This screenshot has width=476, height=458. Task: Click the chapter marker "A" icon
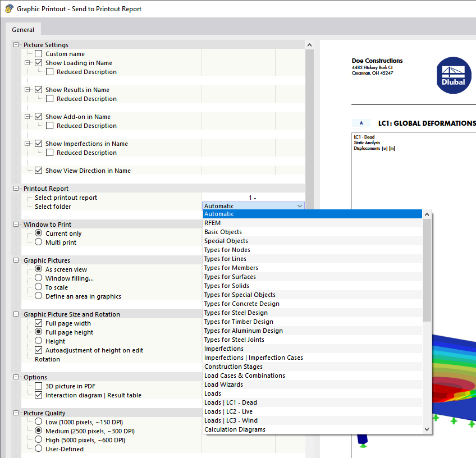tap(361, 122)
